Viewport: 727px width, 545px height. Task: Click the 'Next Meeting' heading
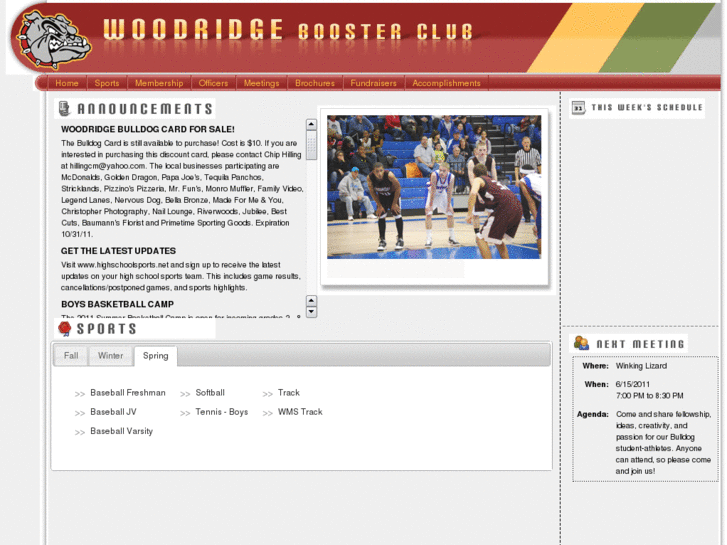pyautogui.click(x=640, y=344)
